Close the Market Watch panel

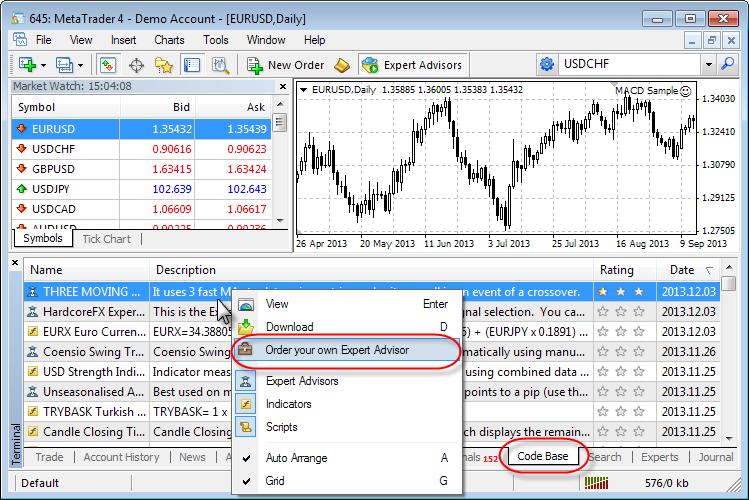coord(283,86)
